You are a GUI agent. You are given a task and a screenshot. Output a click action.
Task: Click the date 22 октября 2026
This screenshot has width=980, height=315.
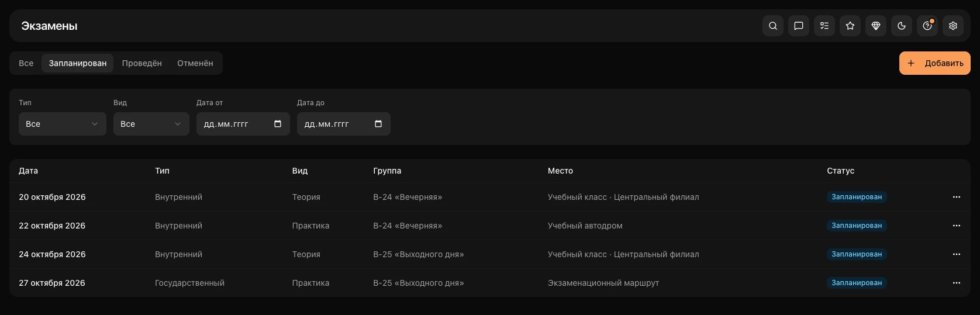52,226
